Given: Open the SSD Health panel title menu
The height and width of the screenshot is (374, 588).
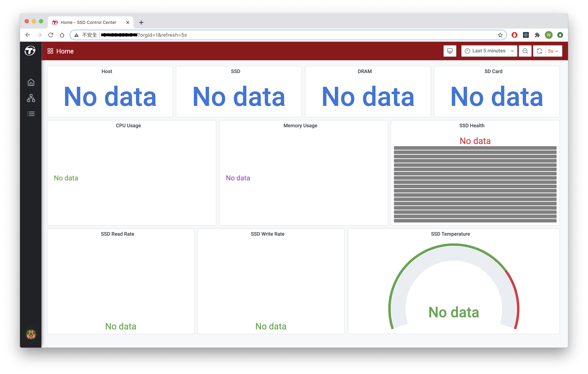Looking at the screenshot, I should coord(472,125).
